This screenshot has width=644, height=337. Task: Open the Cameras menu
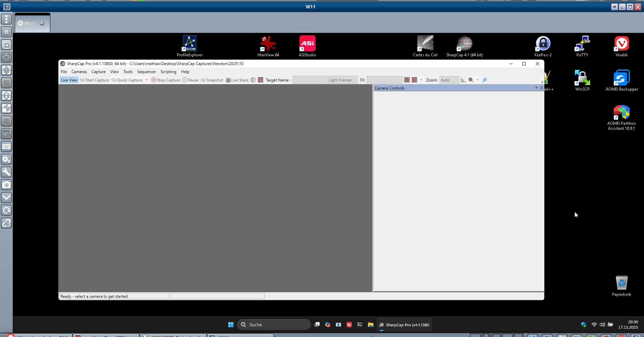79,72
